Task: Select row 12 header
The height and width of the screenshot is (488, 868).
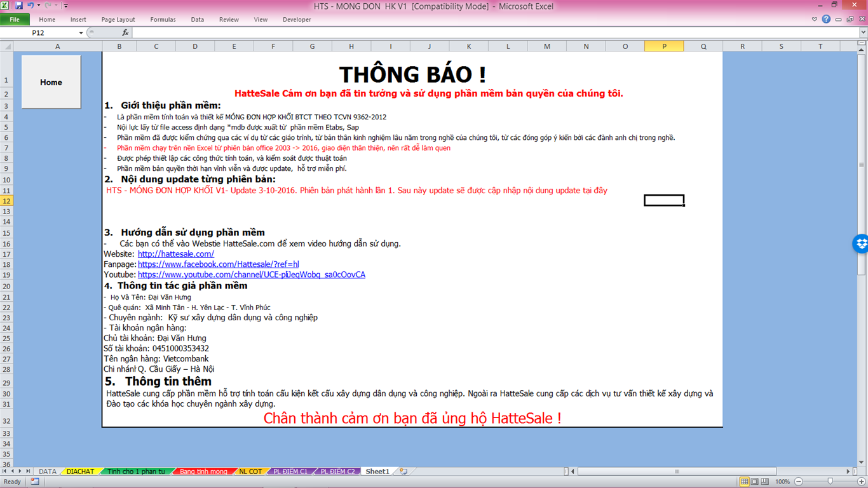Action: [x=6, y=201]
